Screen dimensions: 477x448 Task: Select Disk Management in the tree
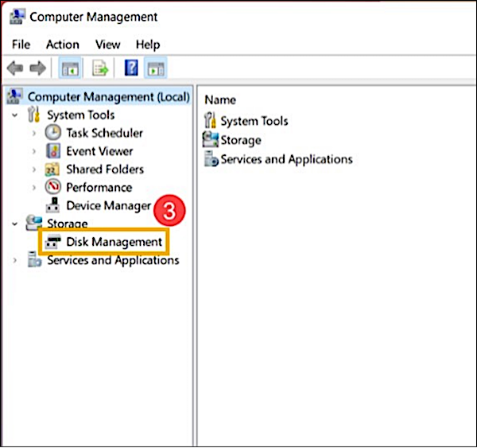click(x=114, y=242)
